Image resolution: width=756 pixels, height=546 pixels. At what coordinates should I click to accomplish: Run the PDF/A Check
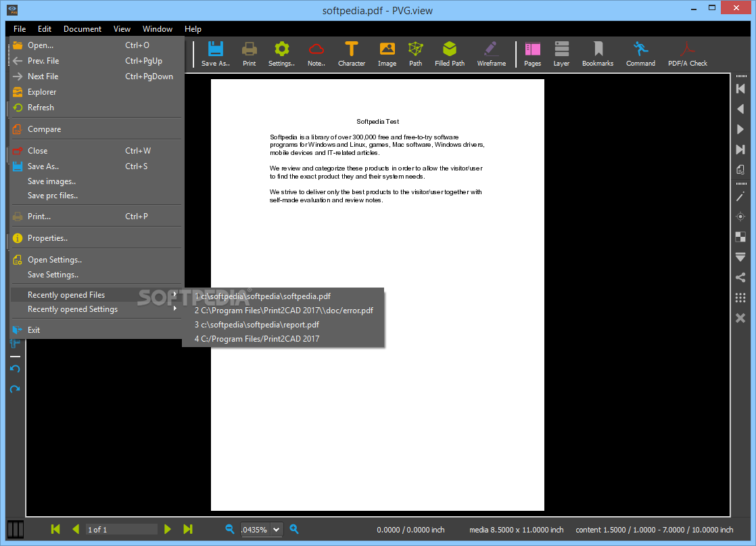click(x=688, y=53)
